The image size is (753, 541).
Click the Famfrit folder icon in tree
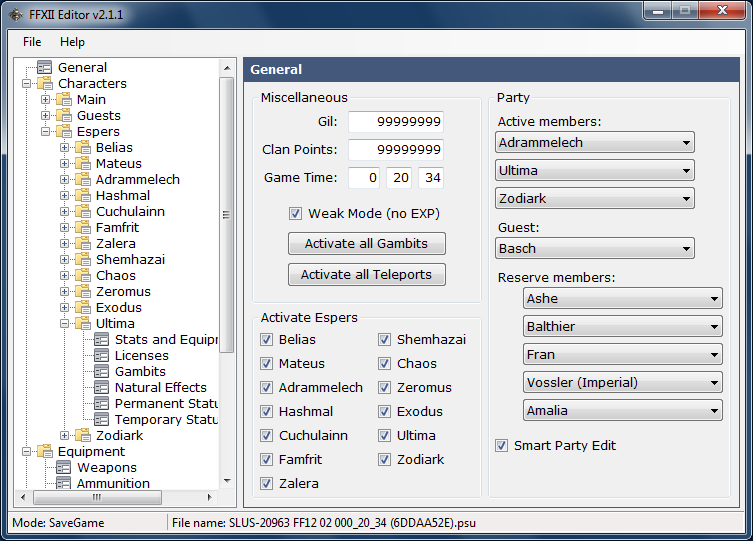[83, 227]
